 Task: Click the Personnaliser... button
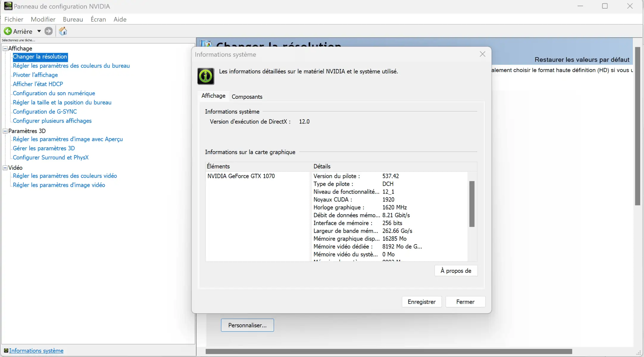coord(247,325)
